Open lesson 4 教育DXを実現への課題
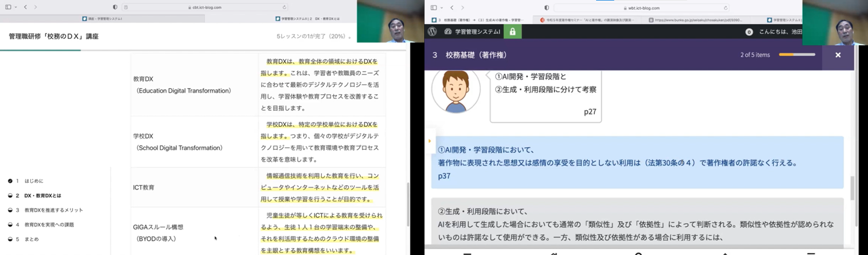 point(49,224)
